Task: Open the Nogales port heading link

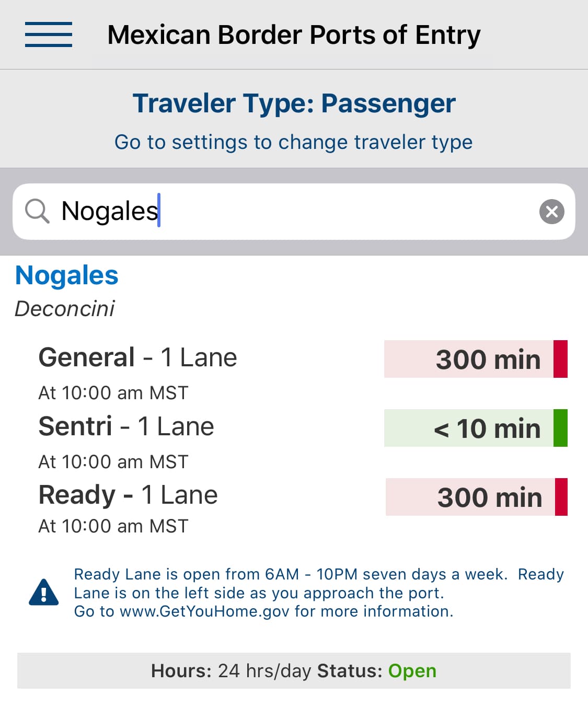Action: coord(67,275)
